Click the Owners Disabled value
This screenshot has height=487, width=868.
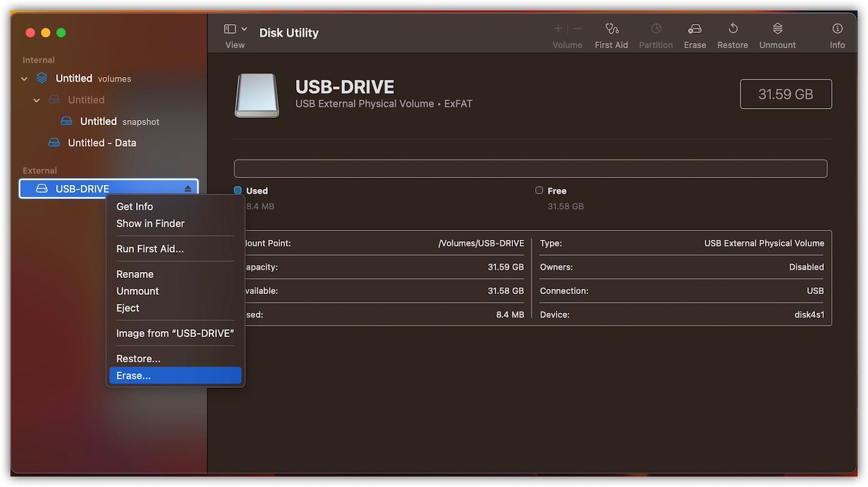(806, 267)
